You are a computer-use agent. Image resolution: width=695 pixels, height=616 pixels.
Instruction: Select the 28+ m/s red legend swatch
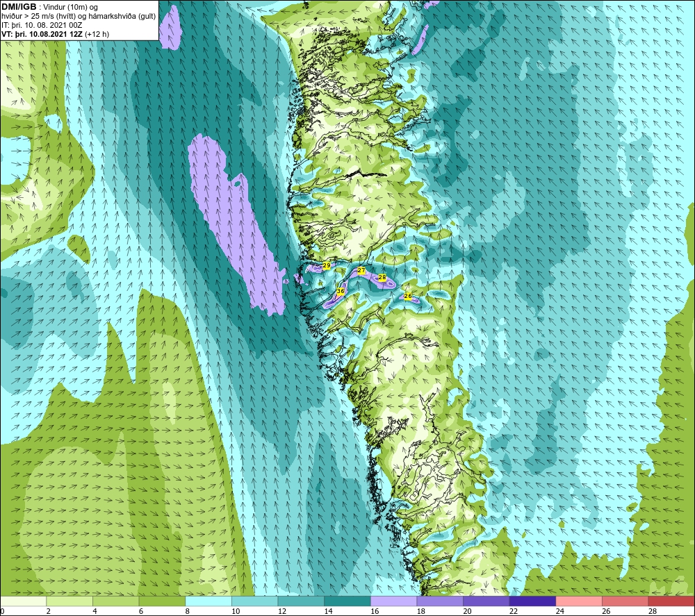(671, 601)
